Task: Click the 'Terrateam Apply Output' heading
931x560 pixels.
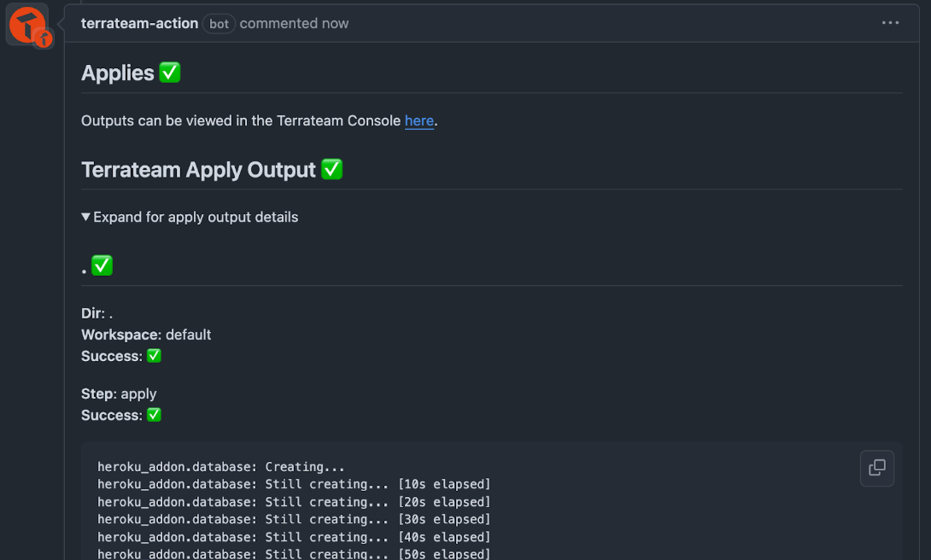Action: [x=212, y=170]
